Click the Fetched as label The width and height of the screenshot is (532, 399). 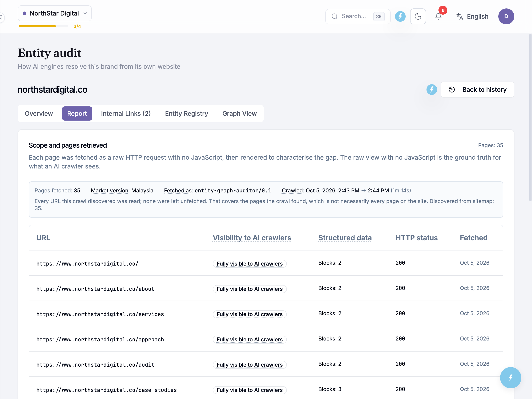pos(178,190)
